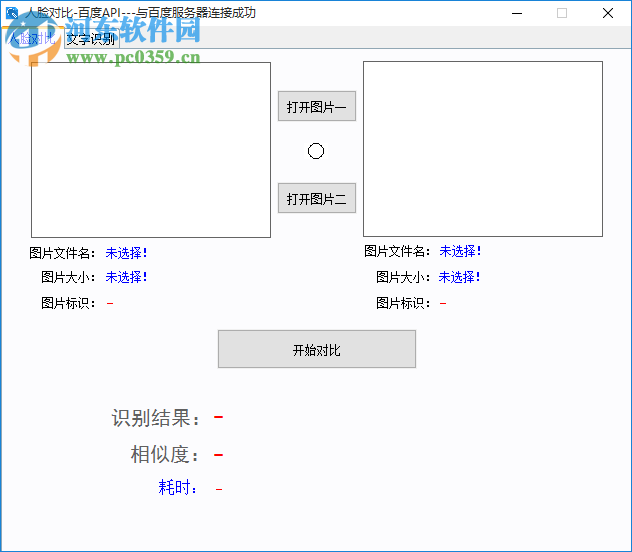Screen dimensions: 632x552
Task: Click the right 图片文件名 label
Action: [x=397, y=251]
